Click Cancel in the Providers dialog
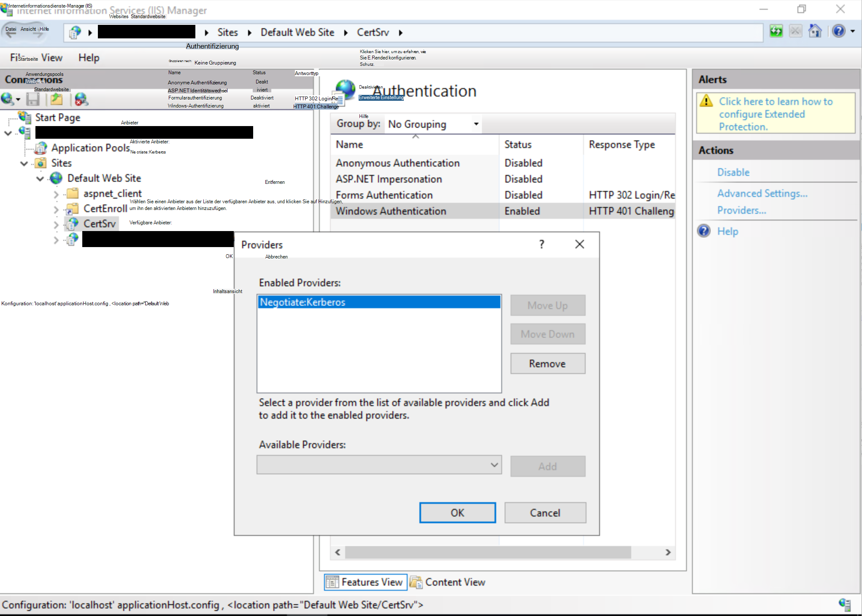The width and height of the screenshot is (862, 616). coord(545,513)
